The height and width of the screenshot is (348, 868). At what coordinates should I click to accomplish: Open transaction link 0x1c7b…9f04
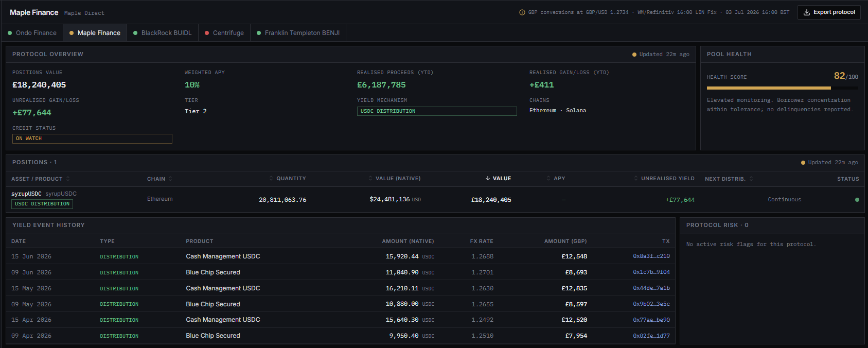pyautogui.click(x=651, y=272)
